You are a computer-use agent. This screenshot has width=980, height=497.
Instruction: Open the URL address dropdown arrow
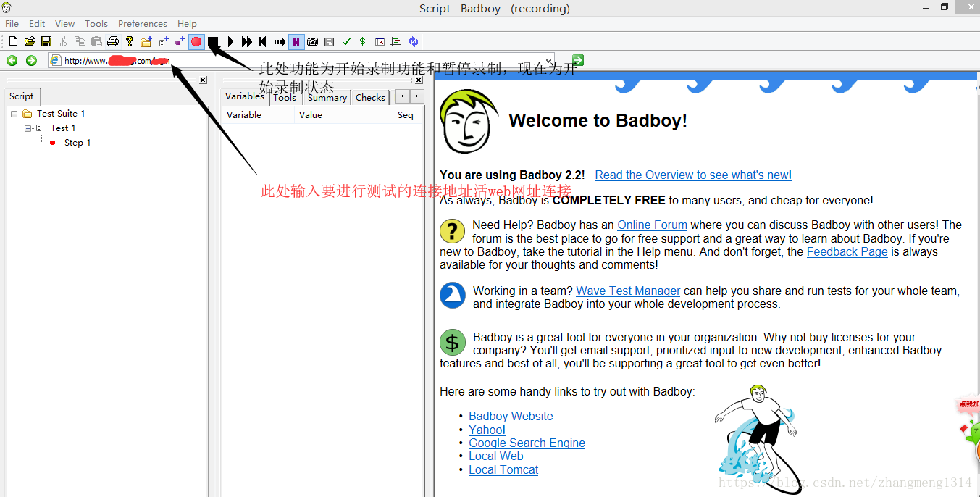point(549,60)
